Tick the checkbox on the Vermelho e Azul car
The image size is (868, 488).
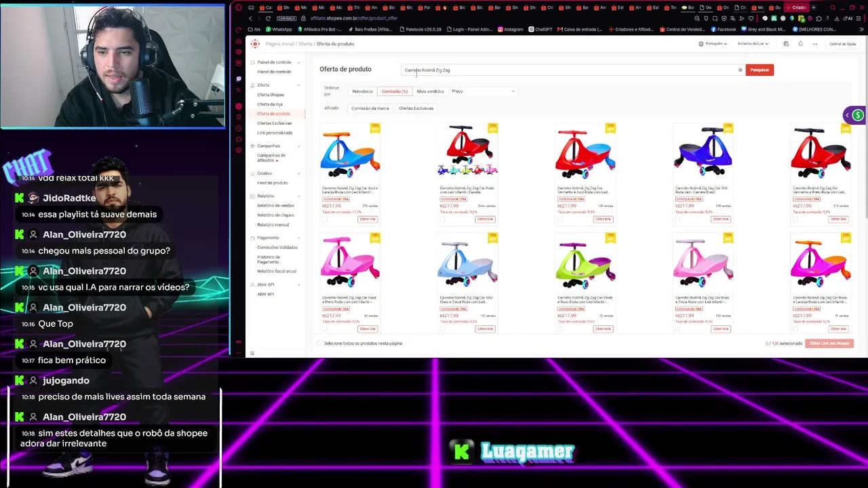point(560,219)
